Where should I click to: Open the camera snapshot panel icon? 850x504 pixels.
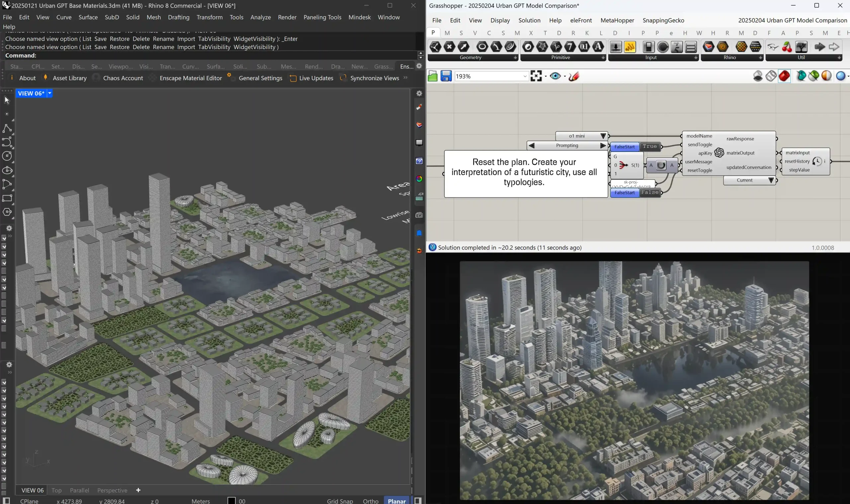(419, 215)
